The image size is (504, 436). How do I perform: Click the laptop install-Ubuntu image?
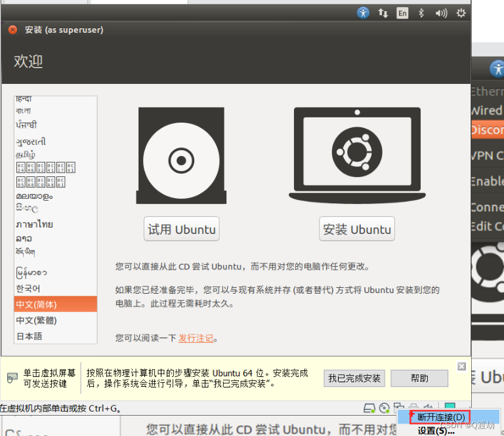357,155
